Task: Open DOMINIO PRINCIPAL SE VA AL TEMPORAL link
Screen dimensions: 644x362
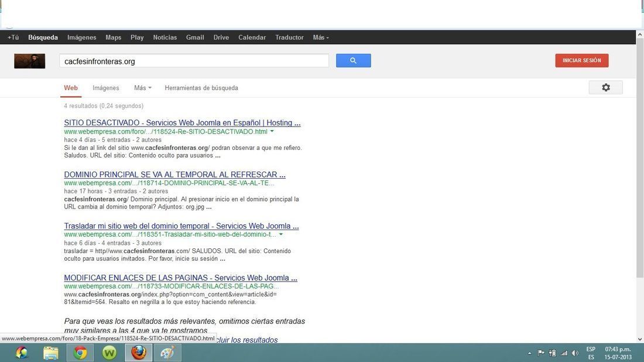Action: tap(174, 174)
